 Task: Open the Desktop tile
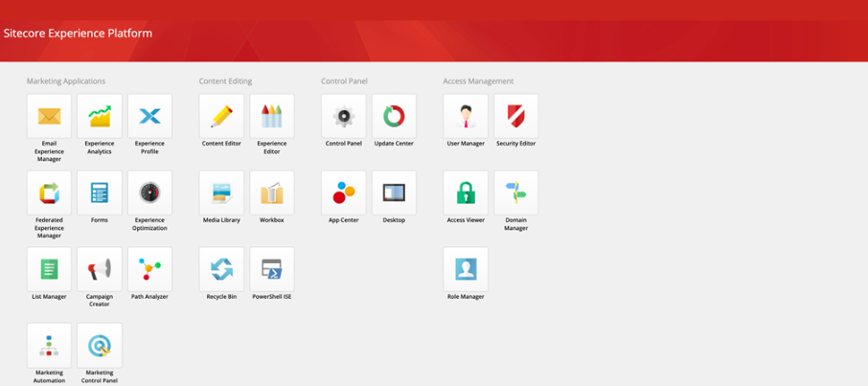394,193
